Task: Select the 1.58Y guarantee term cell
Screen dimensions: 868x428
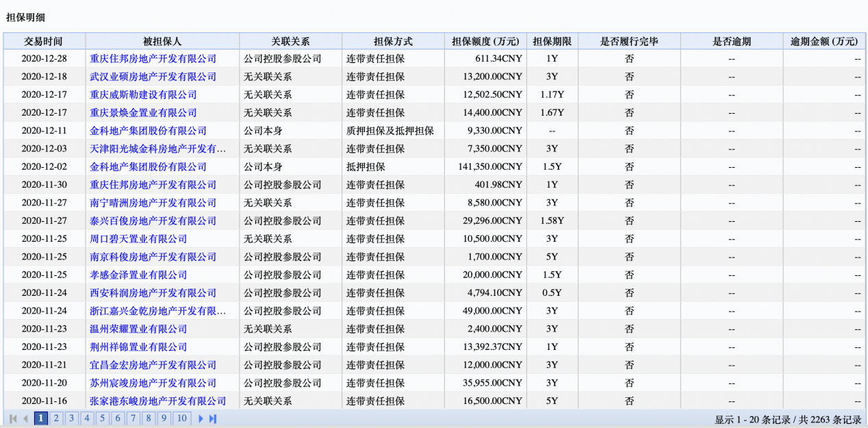Action: click(552, 221)
